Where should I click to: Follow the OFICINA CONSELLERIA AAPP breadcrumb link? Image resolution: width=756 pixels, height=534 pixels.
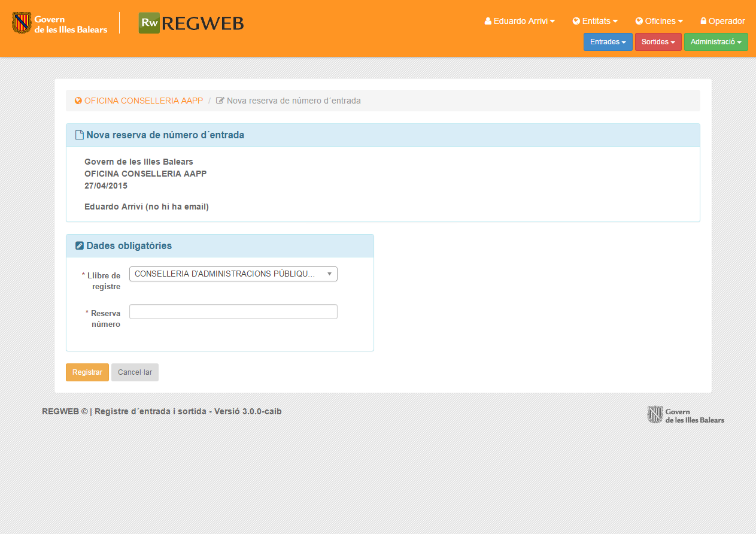pos(143,101)
